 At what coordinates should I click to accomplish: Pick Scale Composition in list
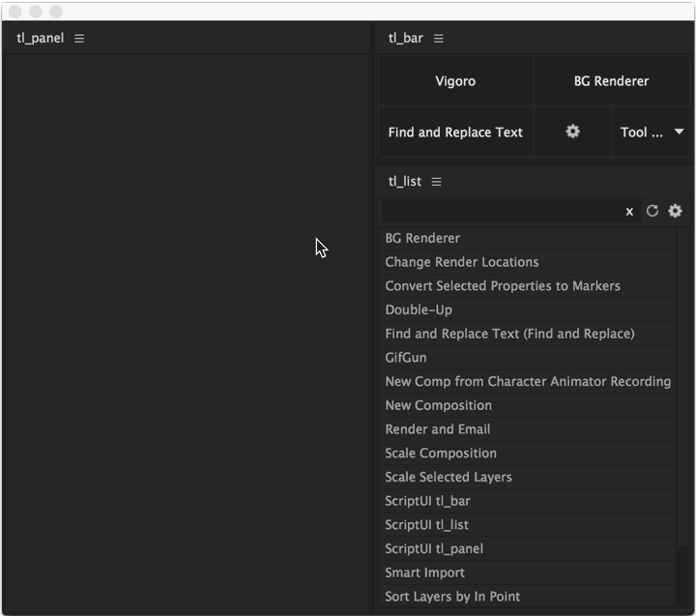528,454
